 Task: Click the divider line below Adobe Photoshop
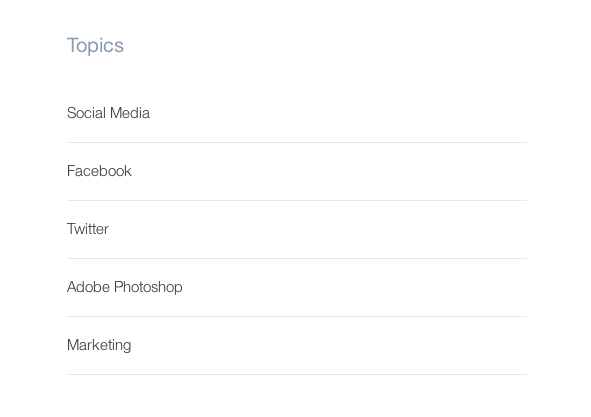coord(297,317)
